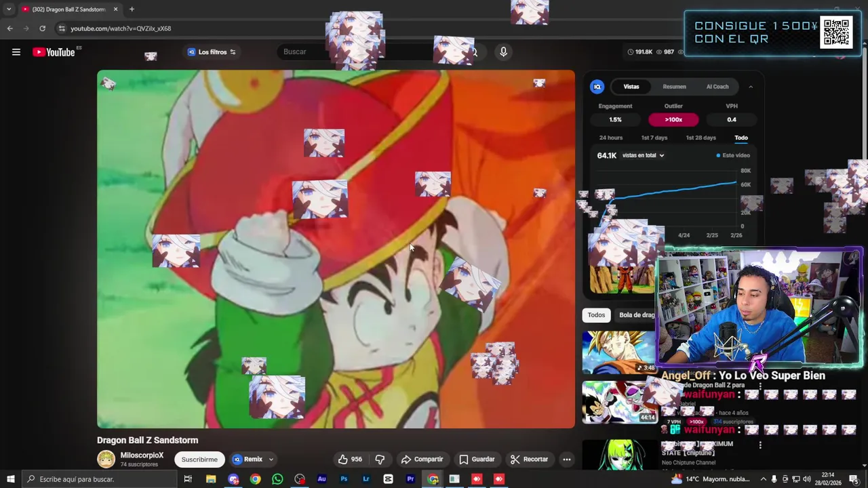
Task: Click the Outlier >100x badge
Action: pos(673,120)
